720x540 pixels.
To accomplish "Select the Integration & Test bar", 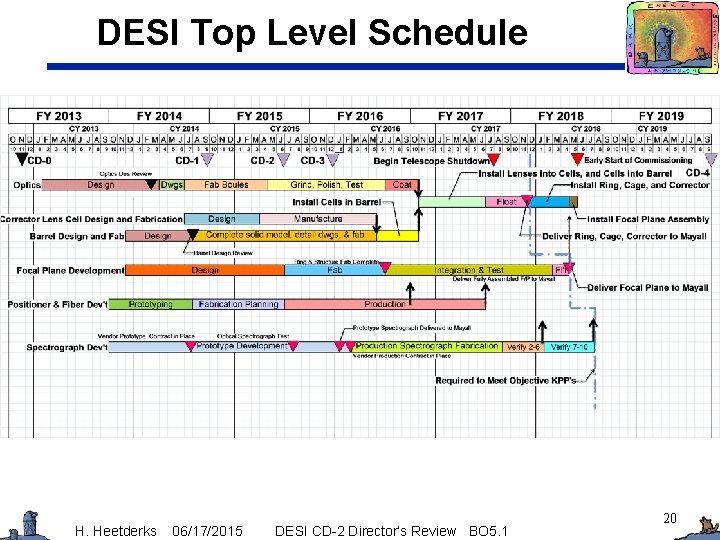I will [469, 270].
